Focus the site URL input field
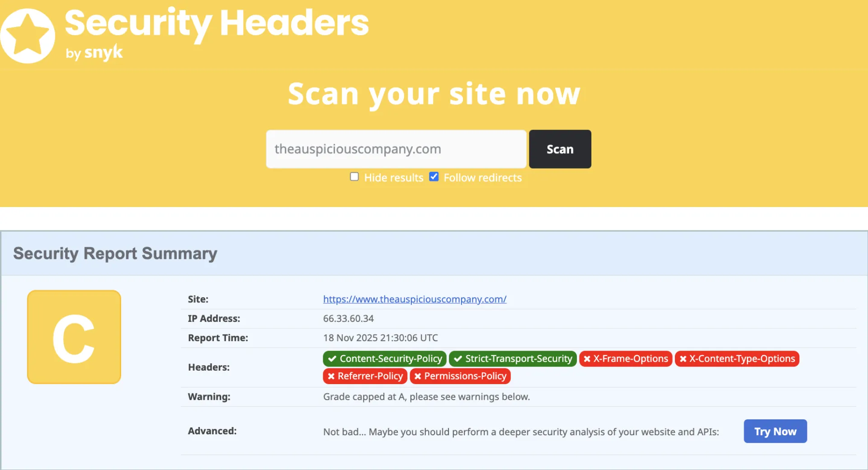The image size is (868, 470). 396,149
